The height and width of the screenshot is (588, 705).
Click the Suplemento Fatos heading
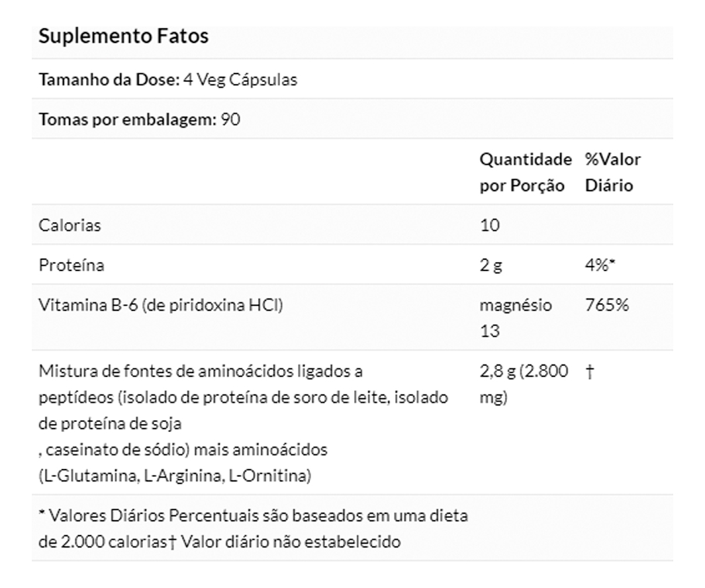(123, 36)
